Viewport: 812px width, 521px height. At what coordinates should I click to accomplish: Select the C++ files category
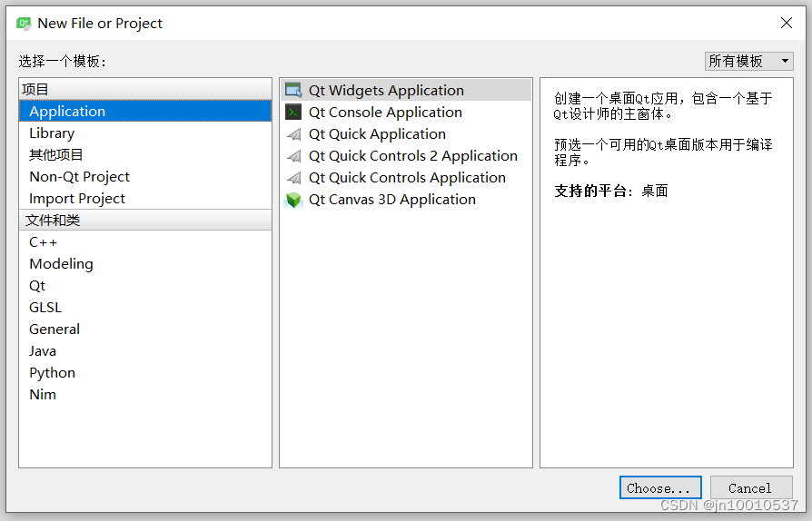145,242
